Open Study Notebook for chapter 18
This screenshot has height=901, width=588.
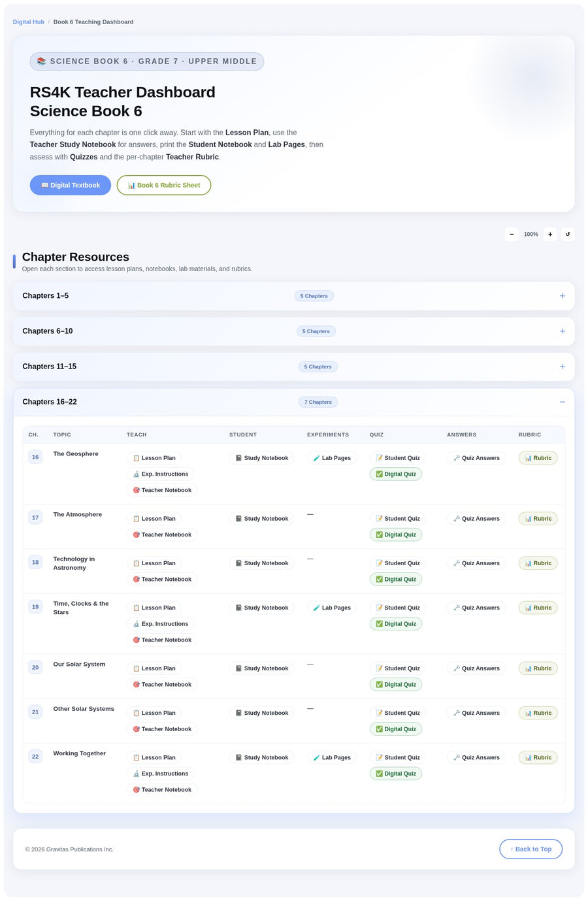[261, 563]
